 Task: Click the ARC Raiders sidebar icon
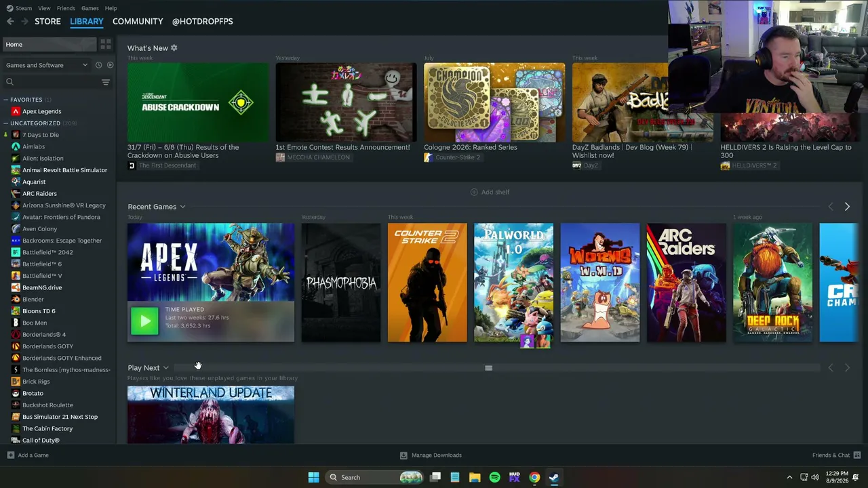click(16, 194)
